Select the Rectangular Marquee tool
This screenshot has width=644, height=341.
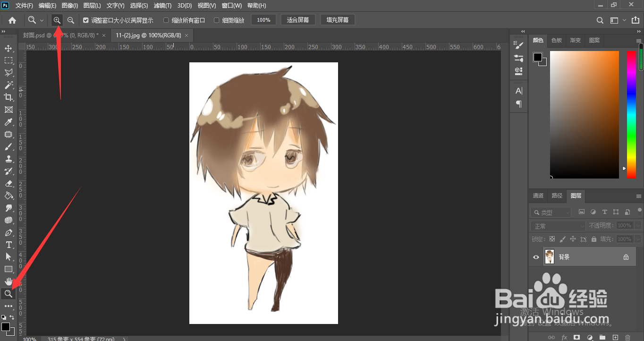pyautogui.click(x=8, y=60)
